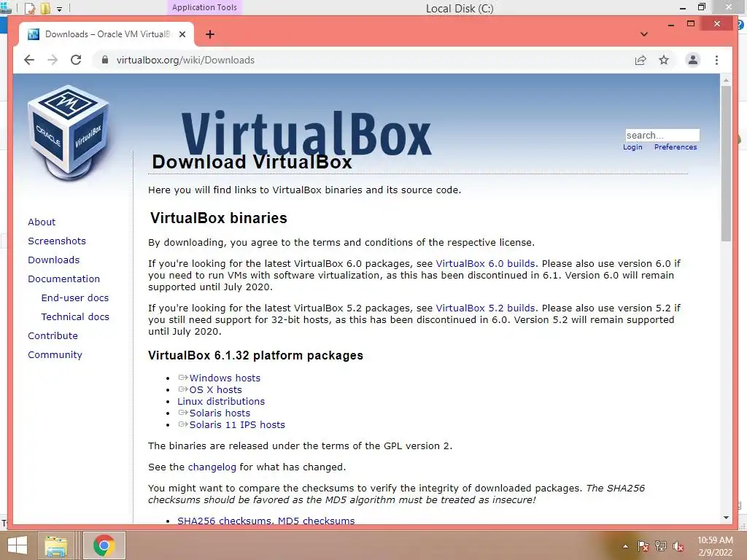The width and height of the screenshot is (747, 560).
Task: Open Screenshots in the sidebar
Action: [57, 241]
